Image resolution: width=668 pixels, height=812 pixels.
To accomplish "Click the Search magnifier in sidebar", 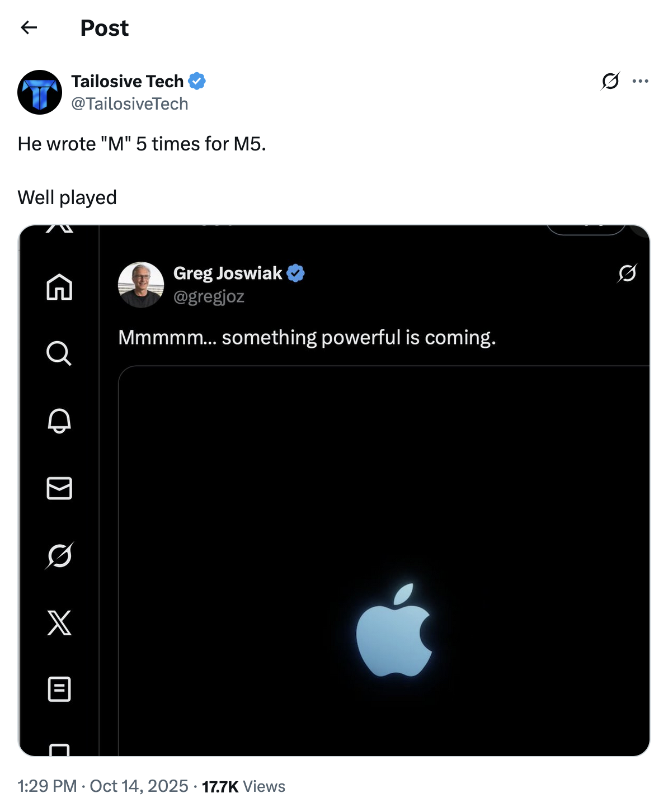I will [x=59, y=353].
